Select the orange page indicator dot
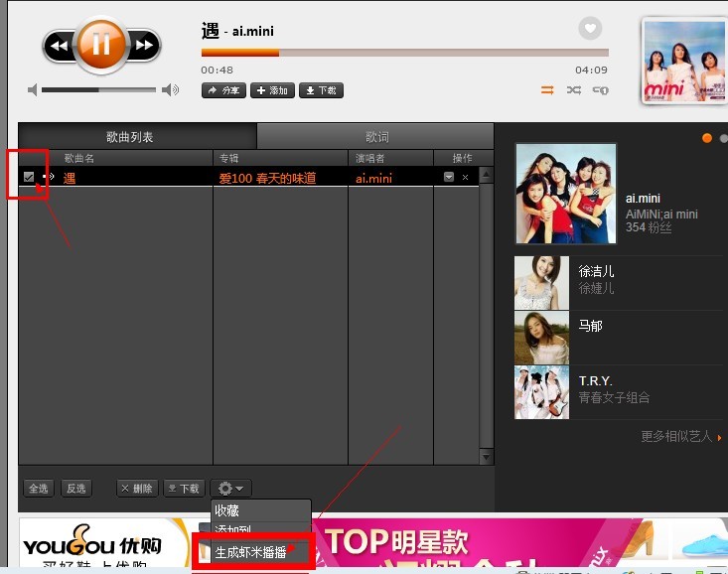728x574 pixels. pyautogui.click(x=706, y=138)
